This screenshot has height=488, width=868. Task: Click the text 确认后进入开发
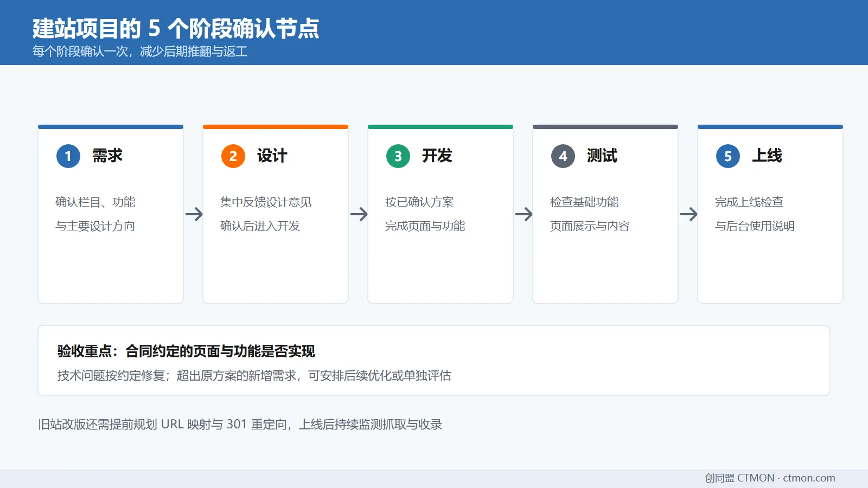tap(260, 226)
